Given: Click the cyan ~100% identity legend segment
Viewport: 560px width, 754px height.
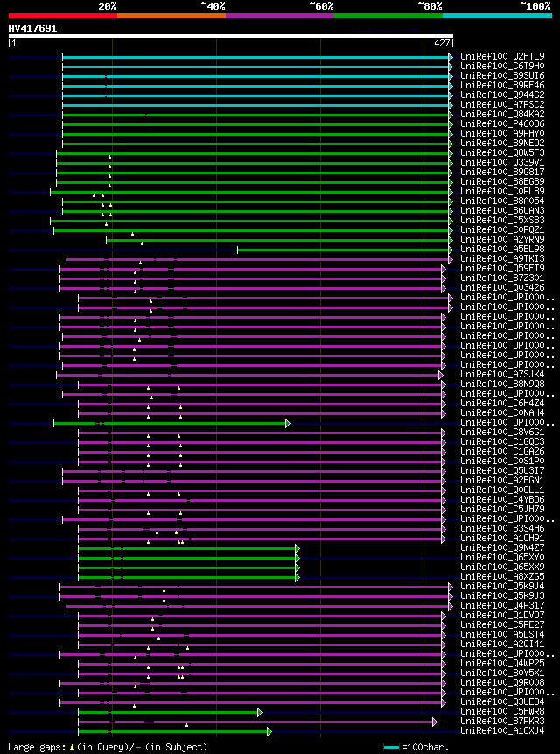Looking at the screenshot, I should pyautogui.click(x=497, y=16).
